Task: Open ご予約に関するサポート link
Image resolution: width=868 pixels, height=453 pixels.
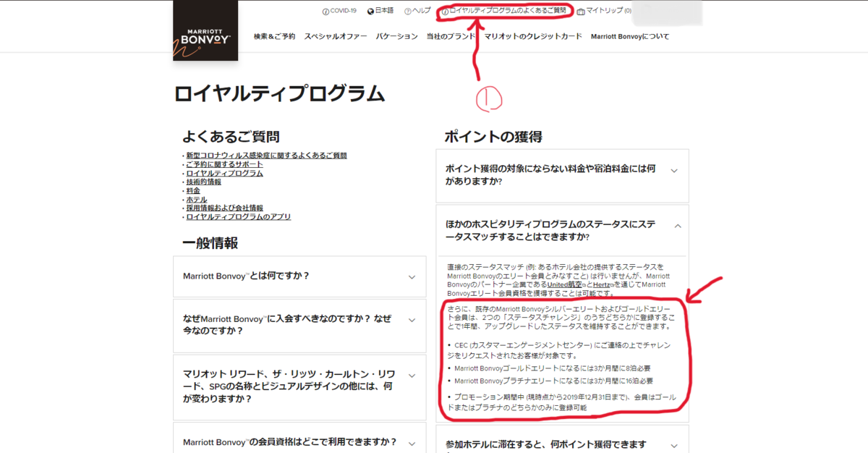Action: (x=224, y=164)
